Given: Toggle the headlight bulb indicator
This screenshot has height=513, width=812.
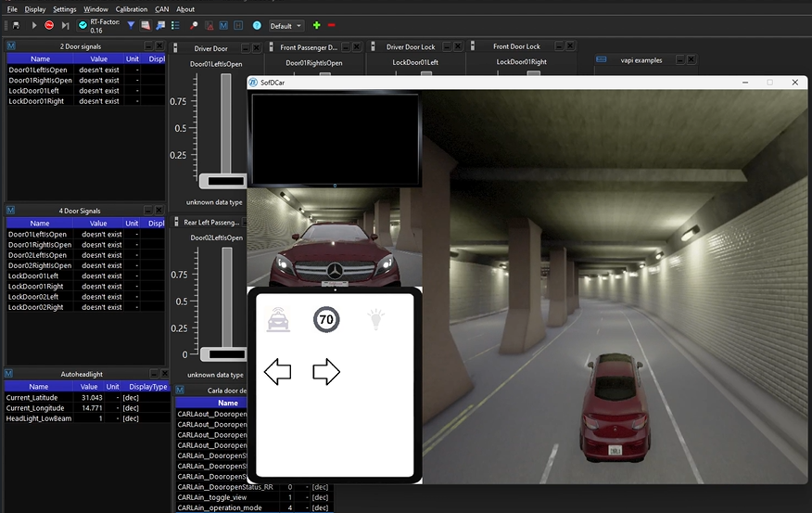Looking at the screenshot, I should pyautogui.click(x=374, y=320).
